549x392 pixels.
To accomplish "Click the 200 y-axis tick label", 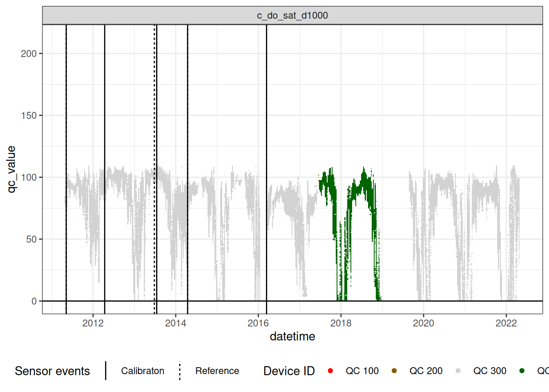I will pos(29,53).
